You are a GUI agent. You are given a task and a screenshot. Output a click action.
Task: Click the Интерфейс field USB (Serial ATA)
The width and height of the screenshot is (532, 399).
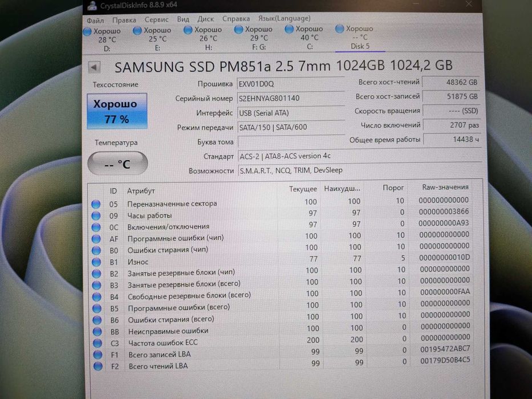(x=291, y=113)
